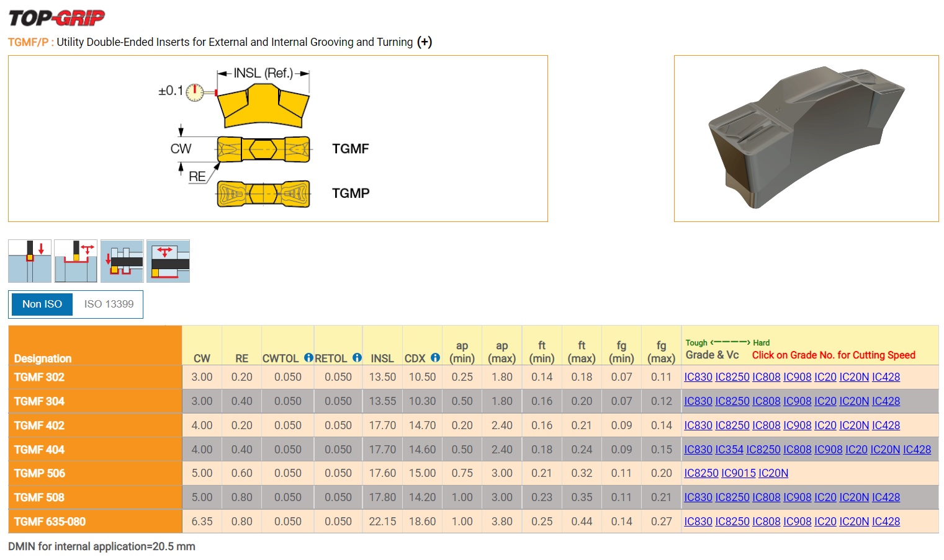The height and width of the screenshot is (560, 944).
Task: Click the Designation column header
Action: pyautogui.click(x=43, y=358)
